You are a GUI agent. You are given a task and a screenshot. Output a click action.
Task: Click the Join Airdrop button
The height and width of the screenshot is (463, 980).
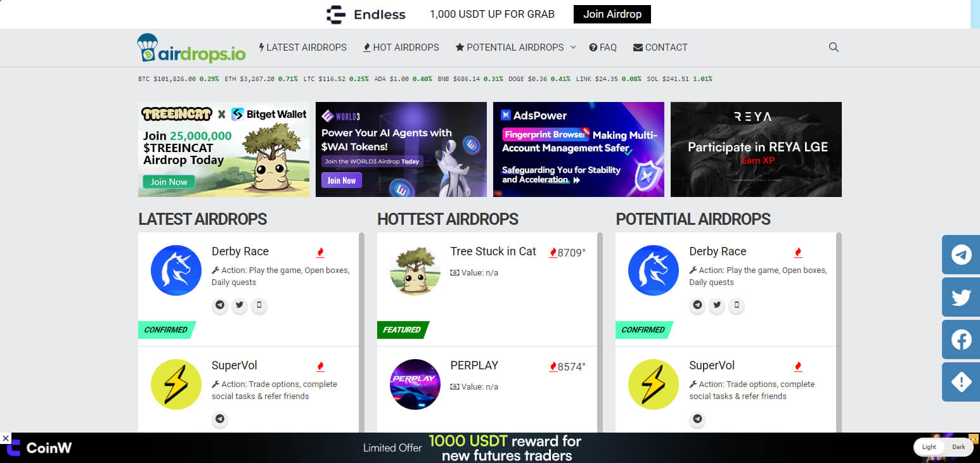[x=612, y=14]
